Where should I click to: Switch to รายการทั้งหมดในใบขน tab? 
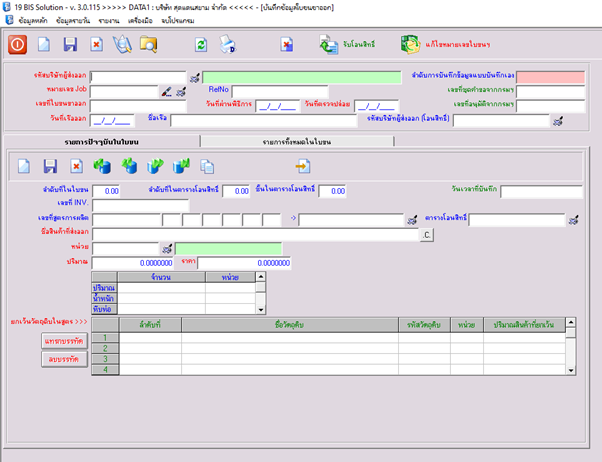click(x=297, y=142)
